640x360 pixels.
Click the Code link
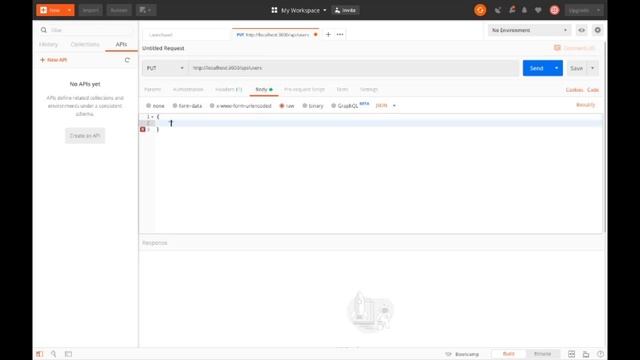(x=593, y=90)
